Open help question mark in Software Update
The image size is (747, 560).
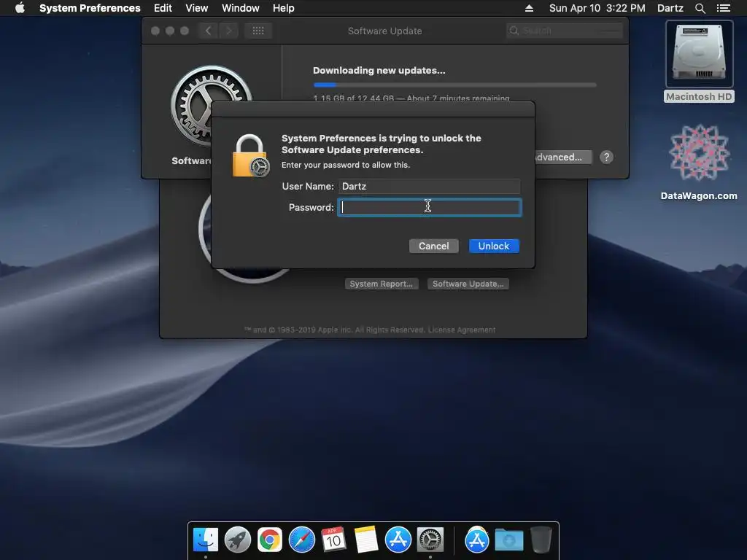pos(606,157)
